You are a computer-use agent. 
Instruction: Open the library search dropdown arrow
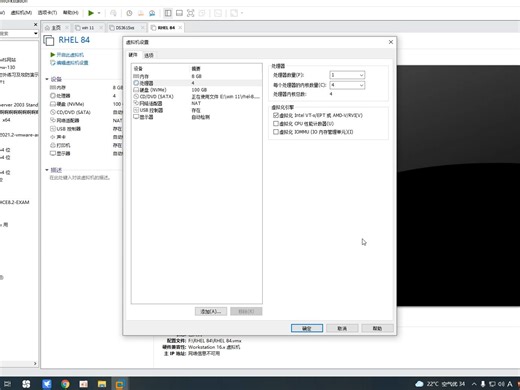[36, 33]
